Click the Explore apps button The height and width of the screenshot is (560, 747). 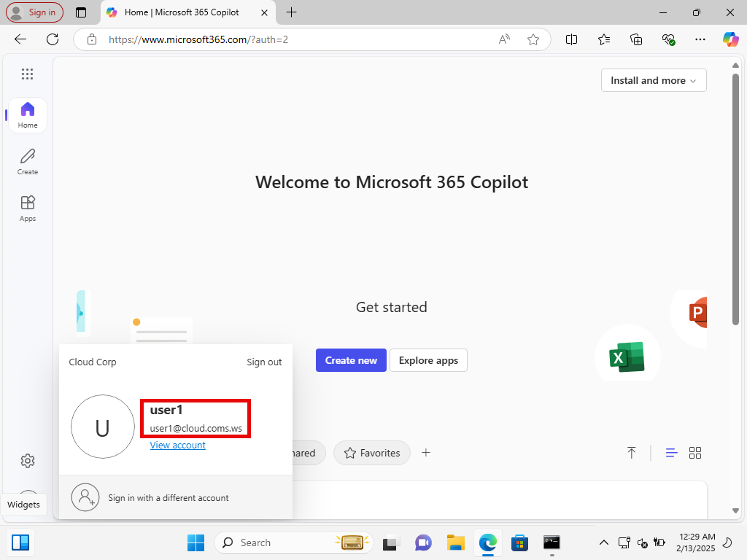click(428, 360)
